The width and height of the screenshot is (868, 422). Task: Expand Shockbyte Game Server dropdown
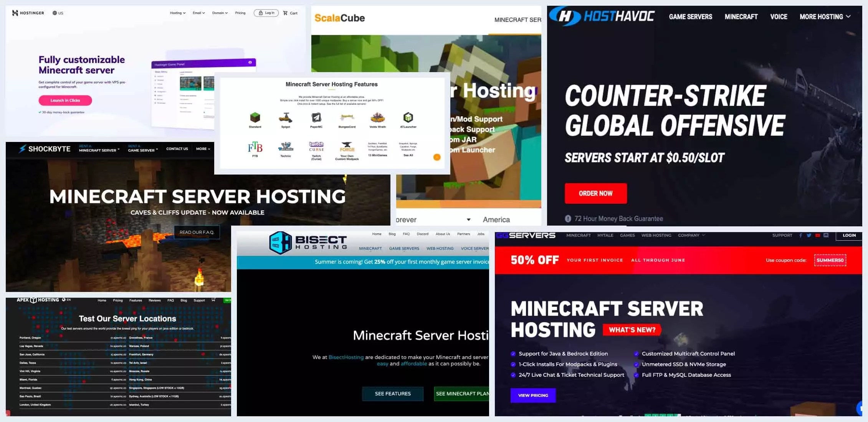pyautogui.click(x=143, y=148)
